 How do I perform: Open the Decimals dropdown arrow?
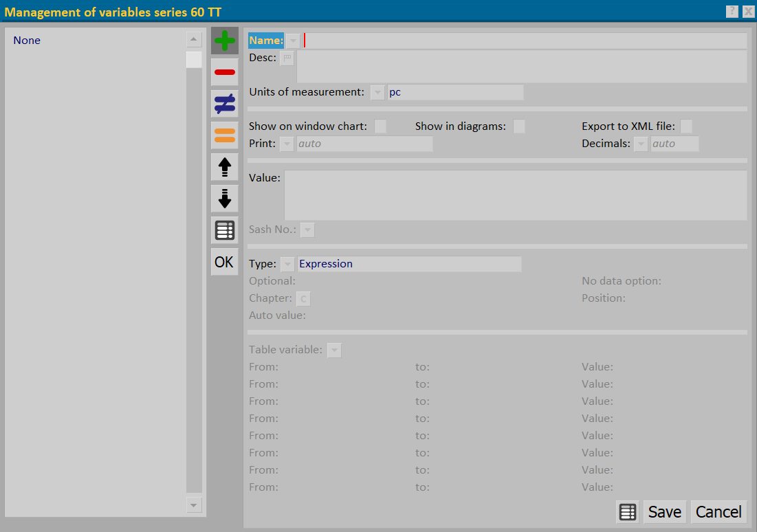tap(641, 144)
